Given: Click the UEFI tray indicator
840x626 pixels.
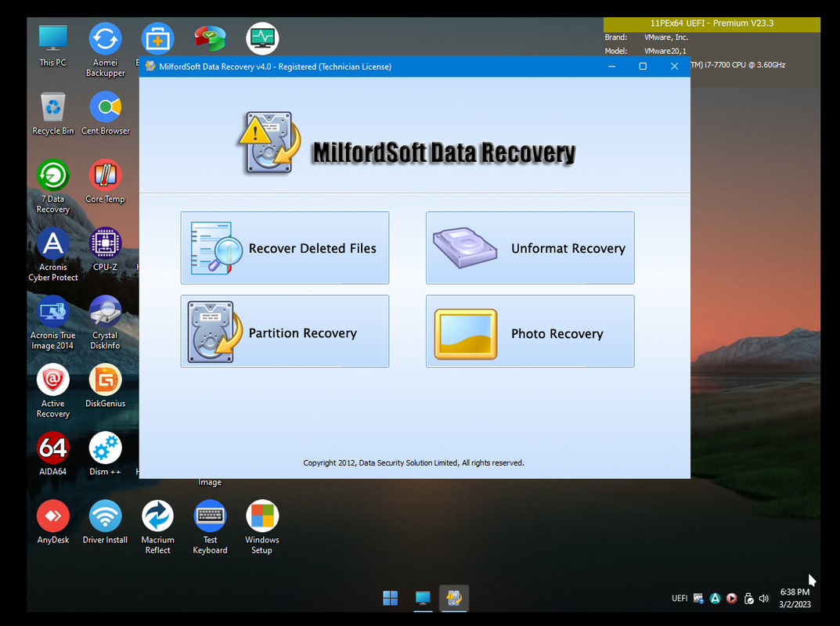Looking at the screenshot, I should point(680,598).
